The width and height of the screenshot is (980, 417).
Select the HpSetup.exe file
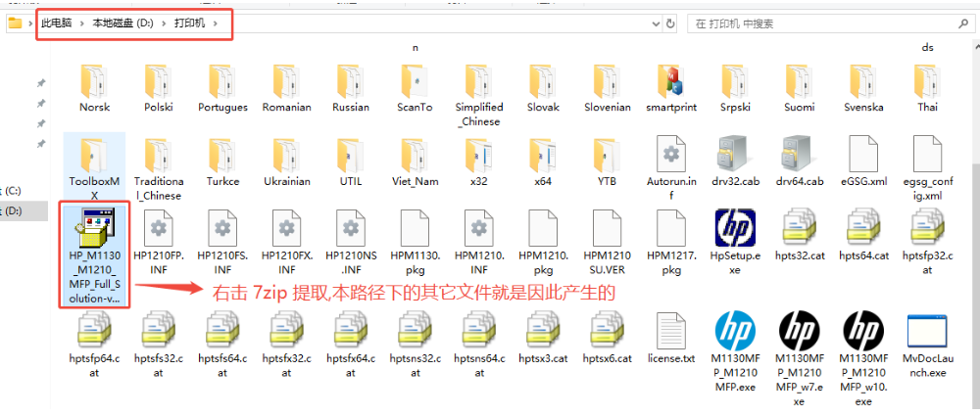pyautogui.click(x=735, y=243)
